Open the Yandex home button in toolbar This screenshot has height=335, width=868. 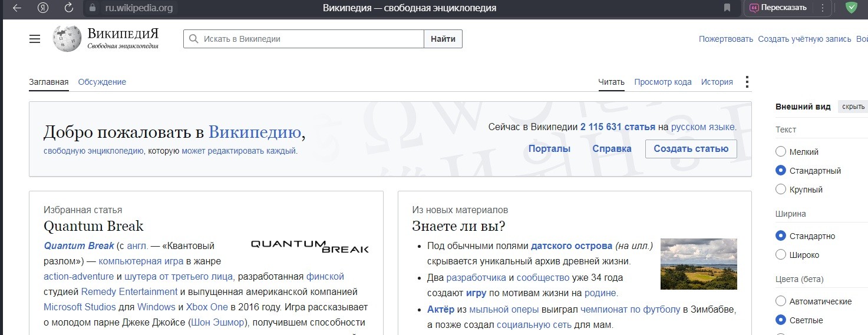[x=43, y=8]
